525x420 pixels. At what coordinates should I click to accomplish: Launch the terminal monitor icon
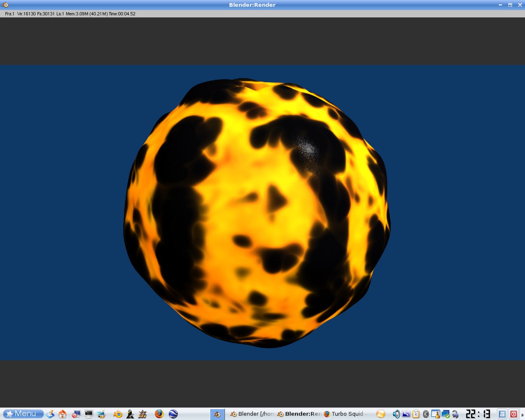[x=89, y=414]
